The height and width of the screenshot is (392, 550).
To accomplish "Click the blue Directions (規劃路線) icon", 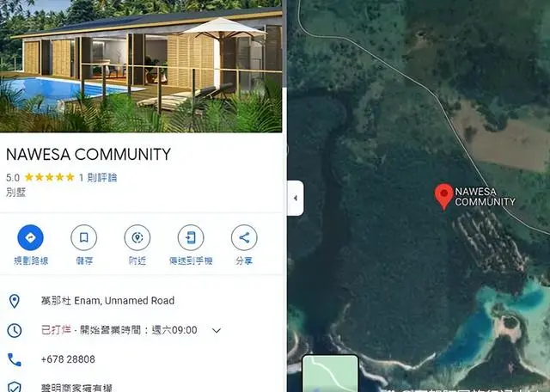I will [x=31, y=237].
